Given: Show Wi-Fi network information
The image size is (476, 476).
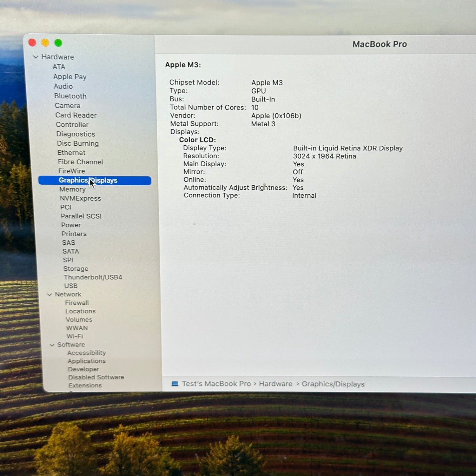Looking at the screenshot, I should click(x=75, y=336).
